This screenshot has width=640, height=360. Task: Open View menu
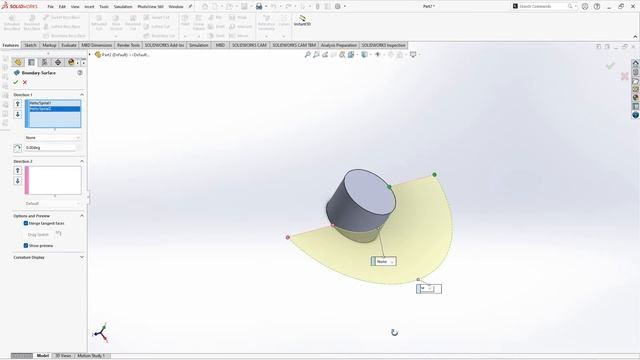coord(75,7)
